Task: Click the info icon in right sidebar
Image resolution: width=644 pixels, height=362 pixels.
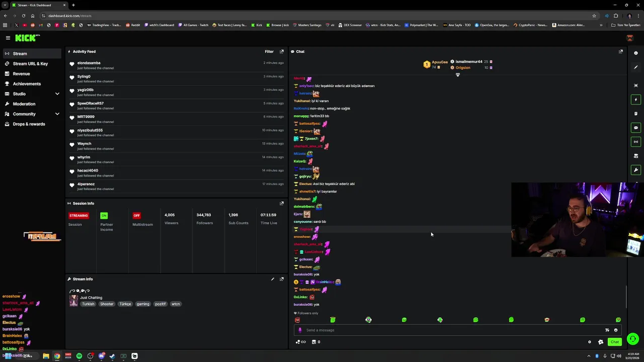Action: pos(636,53)
